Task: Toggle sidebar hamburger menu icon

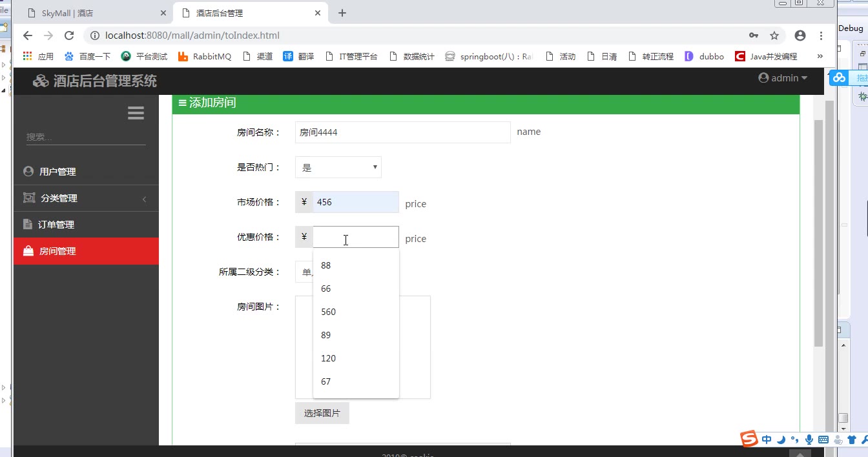Action: (x=136, y=114)
